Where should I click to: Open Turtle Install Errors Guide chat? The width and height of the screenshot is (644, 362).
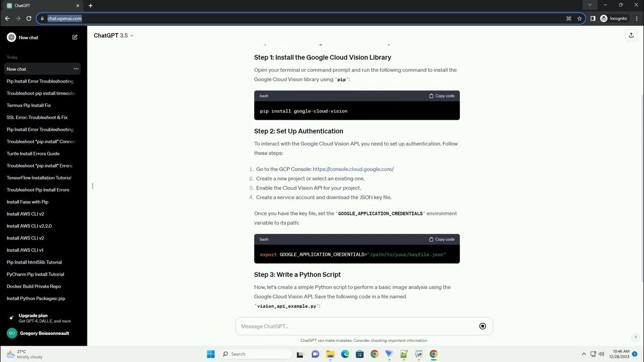(x=42, y=153)
